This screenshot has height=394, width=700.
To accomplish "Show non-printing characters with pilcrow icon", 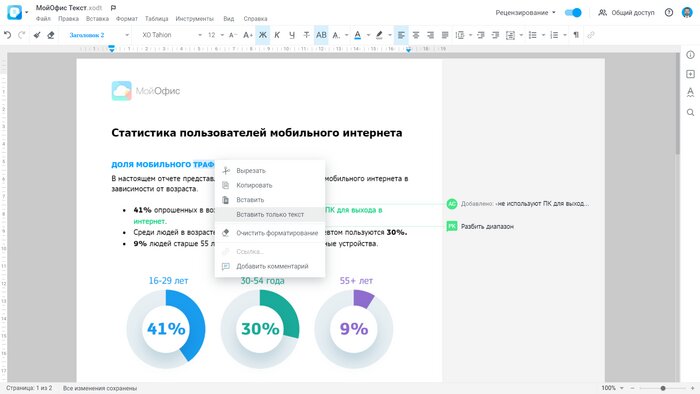I will pos(576,35).
